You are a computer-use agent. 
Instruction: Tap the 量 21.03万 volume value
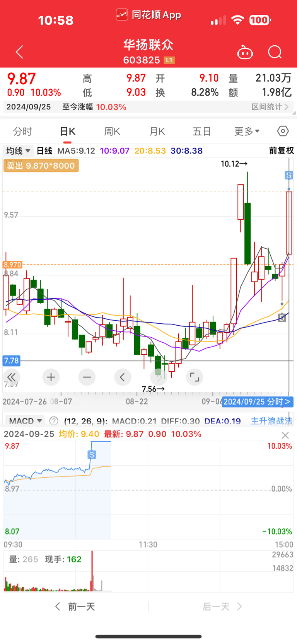[x=260, y=78]
